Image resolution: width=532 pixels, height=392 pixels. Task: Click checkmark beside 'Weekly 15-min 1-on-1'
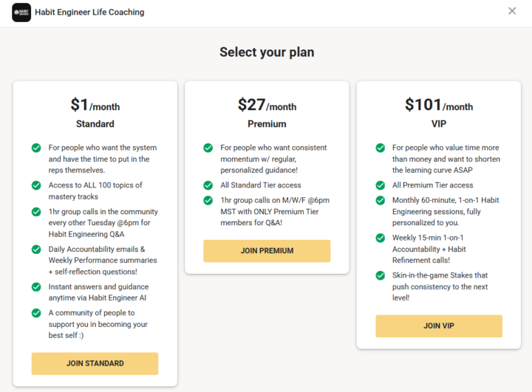(x=380, y=238)
